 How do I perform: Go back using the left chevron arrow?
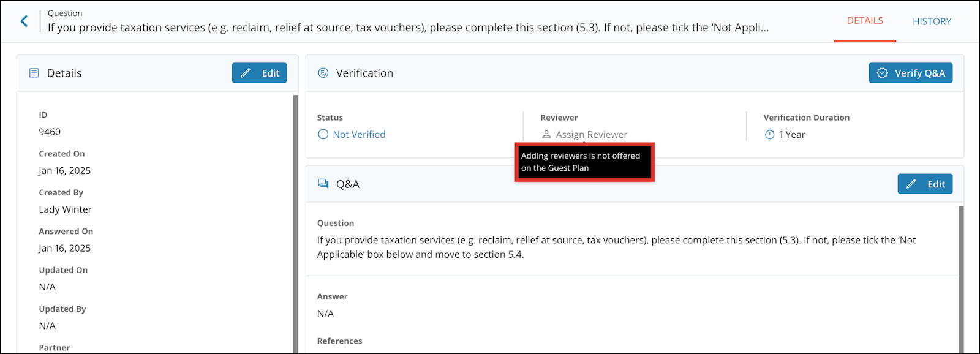[24, 21]
